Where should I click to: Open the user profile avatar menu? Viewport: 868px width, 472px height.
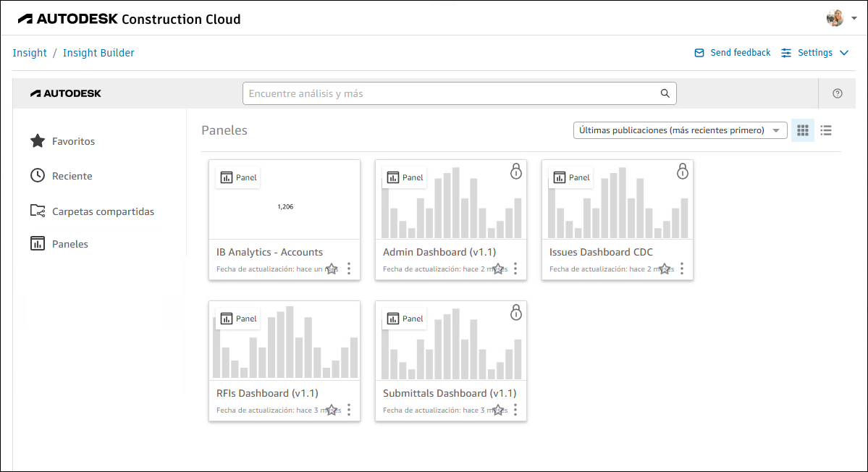click(835, 18)
